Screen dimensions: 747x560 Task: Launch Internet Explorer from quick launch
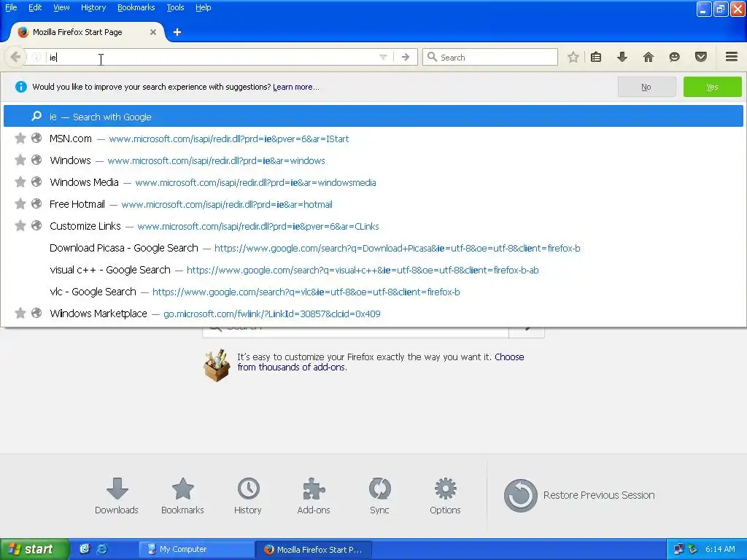point(102,549)
